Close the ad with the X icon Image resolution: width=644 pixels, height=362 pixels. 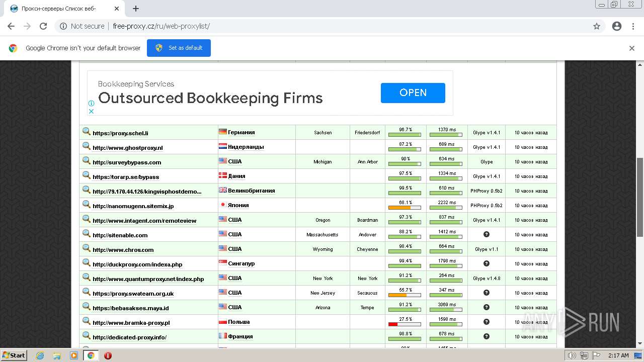(x=91, y=111)
